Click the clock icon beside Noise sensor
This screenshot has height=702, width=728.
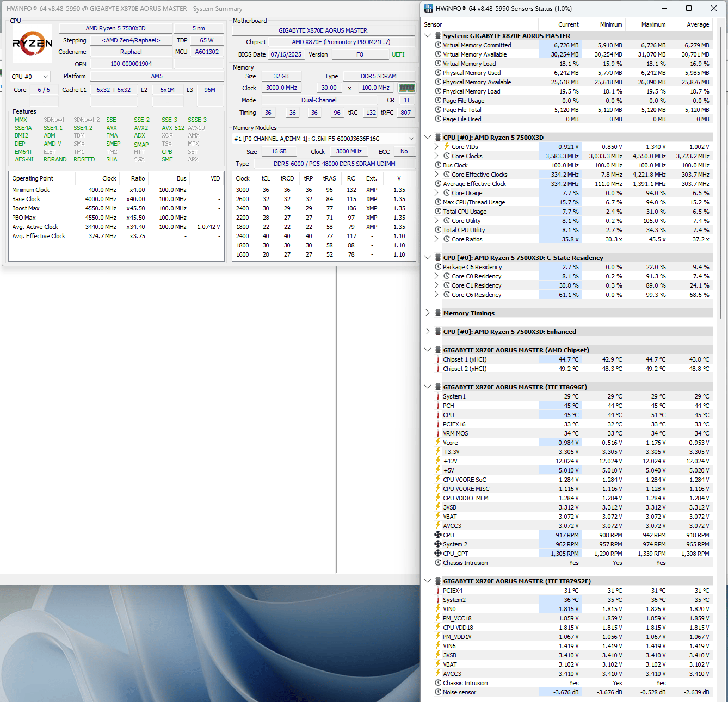click(438, 692)
